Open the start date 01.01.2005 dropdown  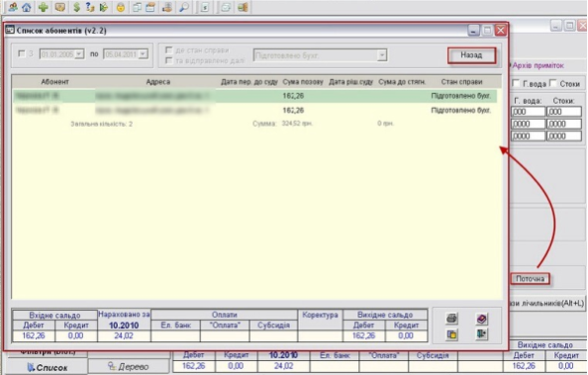(79, 54)
